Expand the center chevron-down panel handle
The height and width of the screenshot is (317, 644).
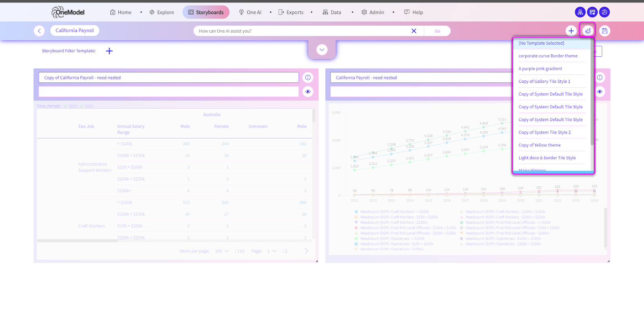[322, 50]
